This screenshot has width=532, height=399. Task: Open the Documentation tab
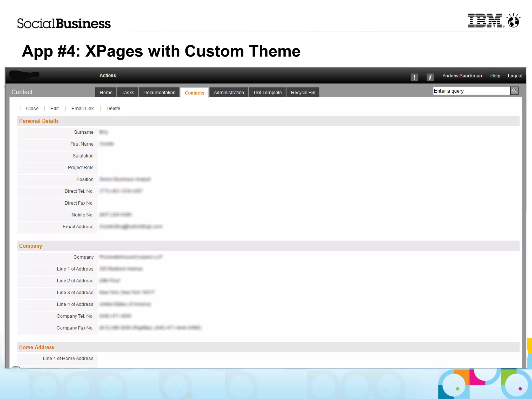[159, 92]
